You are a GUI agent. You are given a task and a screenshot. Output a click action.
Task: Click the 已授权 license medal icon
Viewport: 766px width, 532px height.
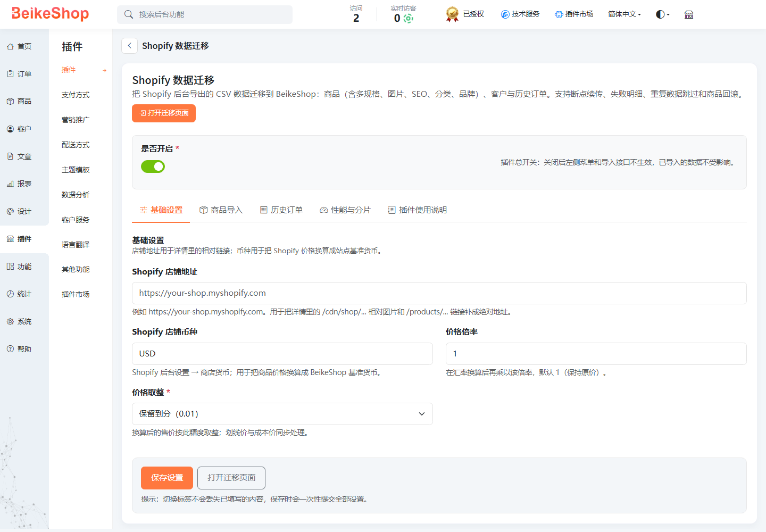(452, 14)
